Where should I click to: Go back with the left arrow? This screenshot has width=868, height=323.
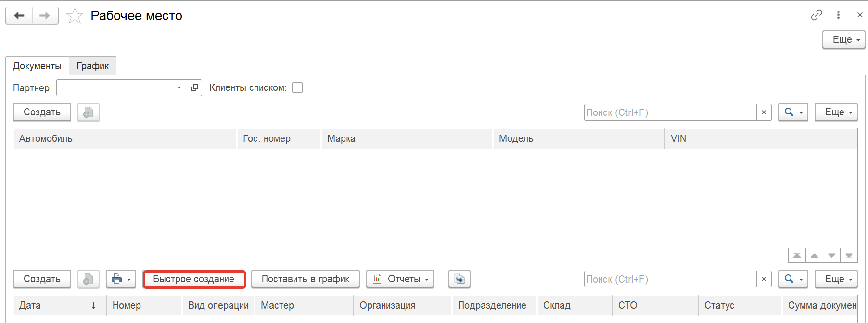19,16
